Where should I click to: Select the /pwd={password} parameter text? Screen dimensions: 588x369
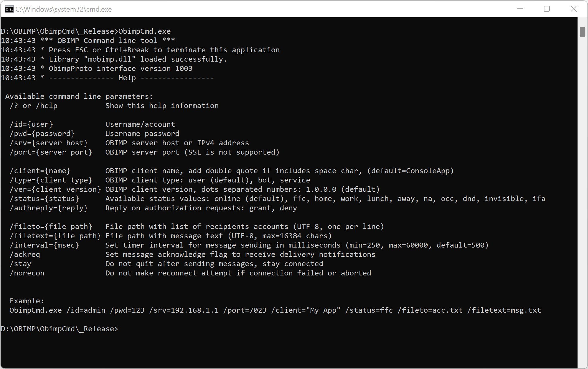[42, 134]
